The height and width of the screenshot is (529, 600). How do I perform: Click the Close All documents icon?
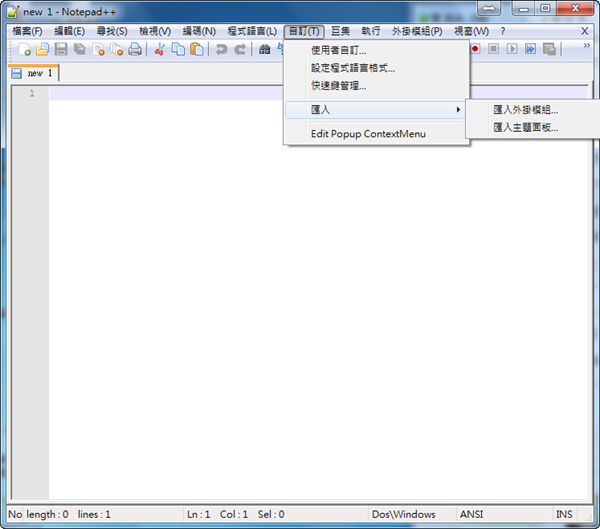point(117,49)
